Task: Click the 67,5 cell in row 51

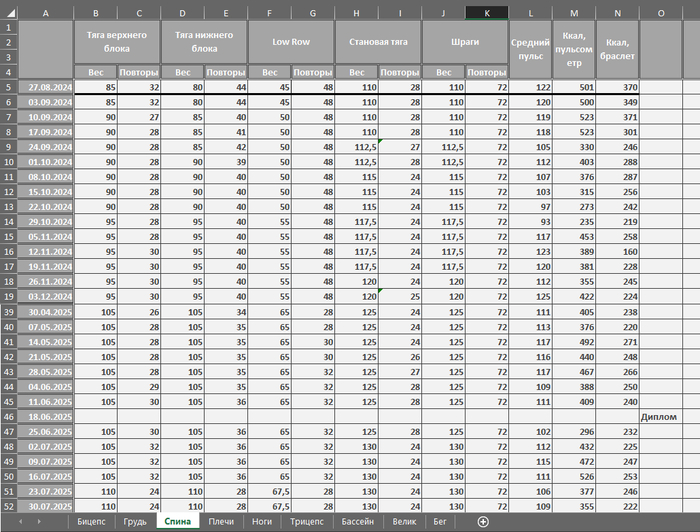Action: click(x=270, y=491)
